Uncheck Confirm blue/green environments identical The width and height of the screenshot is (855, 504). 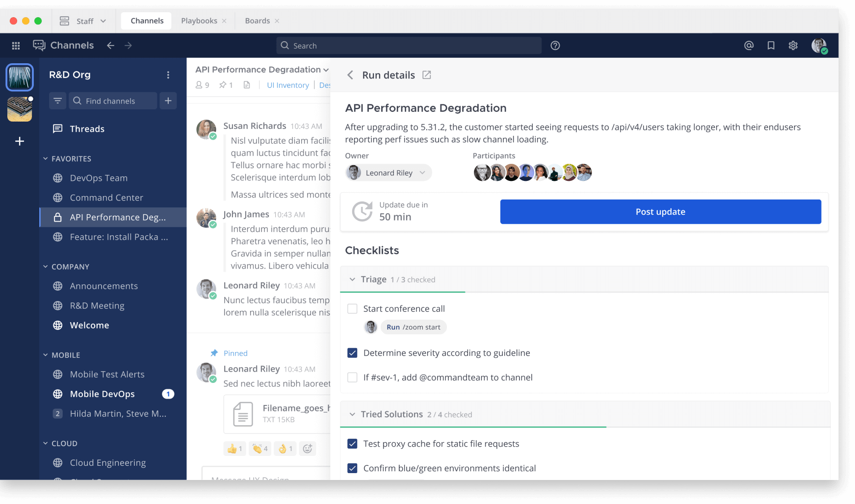[x=352, y=468]
